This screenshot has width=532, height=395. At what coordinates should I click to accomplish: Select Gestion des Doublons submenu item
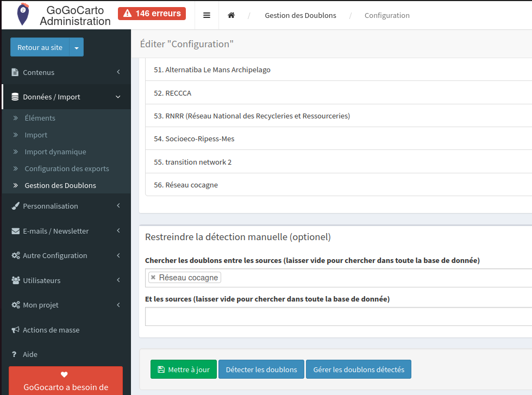(60, 186)
